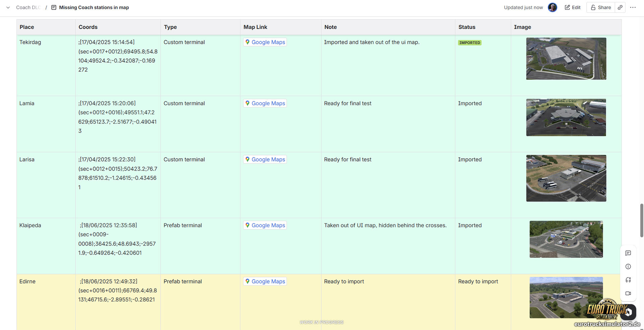Click the Missing Coach stations in map title
This screenshot has height=330, width=644.
[x=94, y=7]
